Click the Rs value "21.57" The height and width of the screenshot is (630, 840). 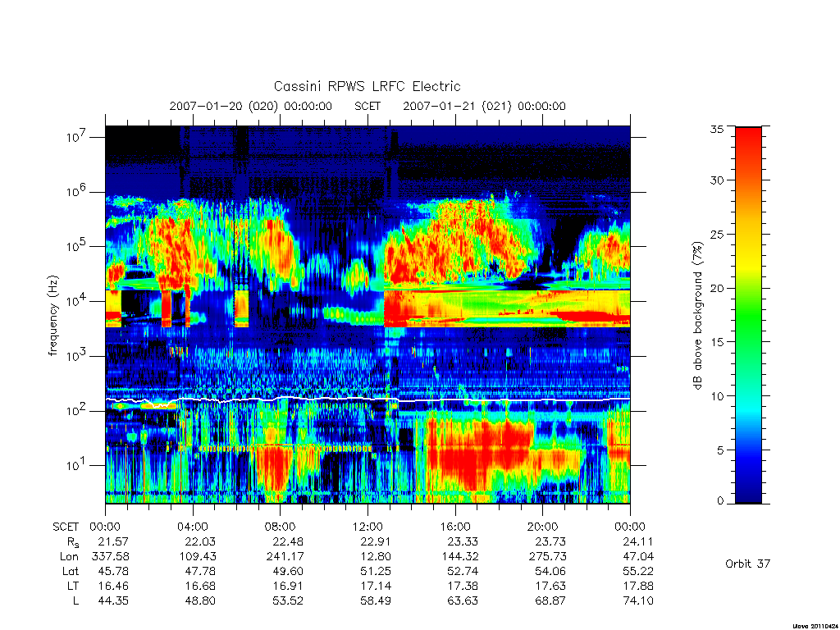point(113,541)
